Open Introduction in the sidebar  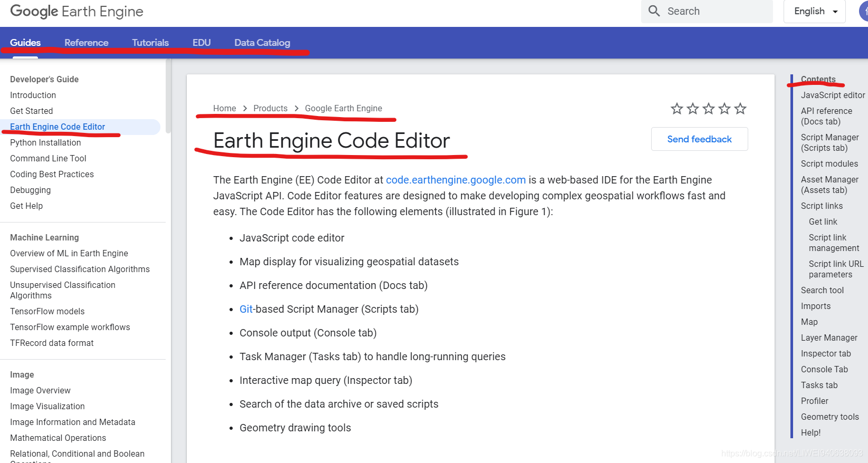point(33,95)
